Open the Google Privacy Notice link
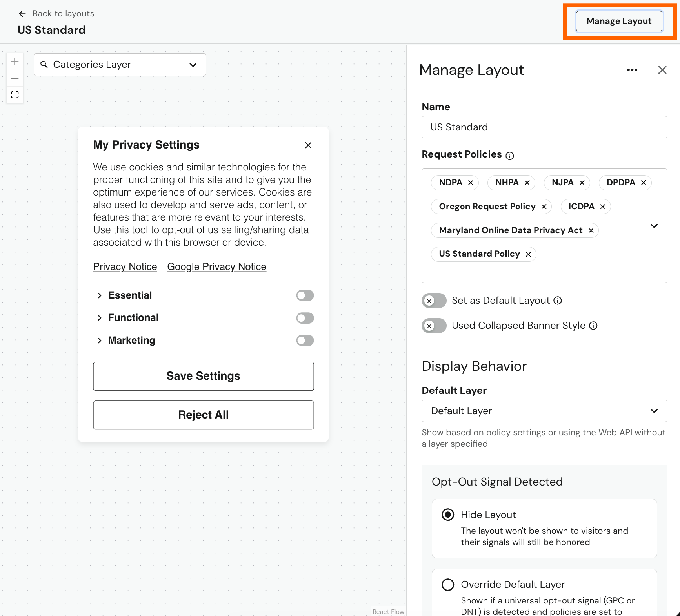Image resolution: width=680 pixels, height=616 pixels. [x=216, y=266]
